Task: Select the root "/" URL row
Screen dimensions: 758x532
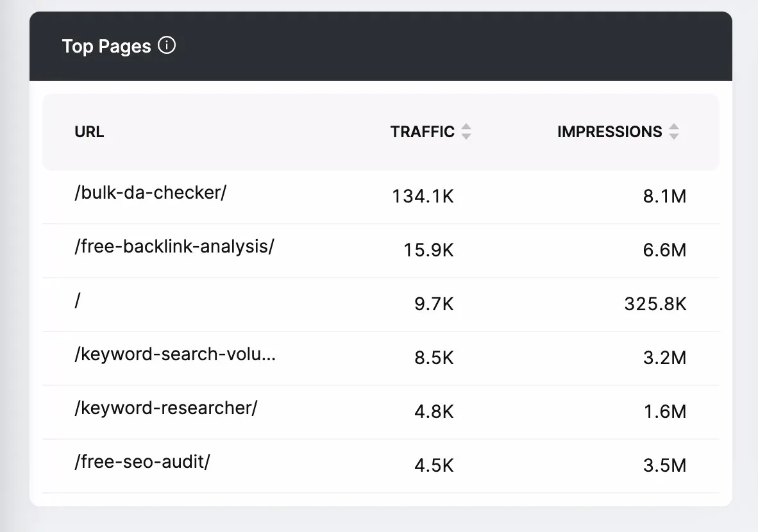Action: 78,301
